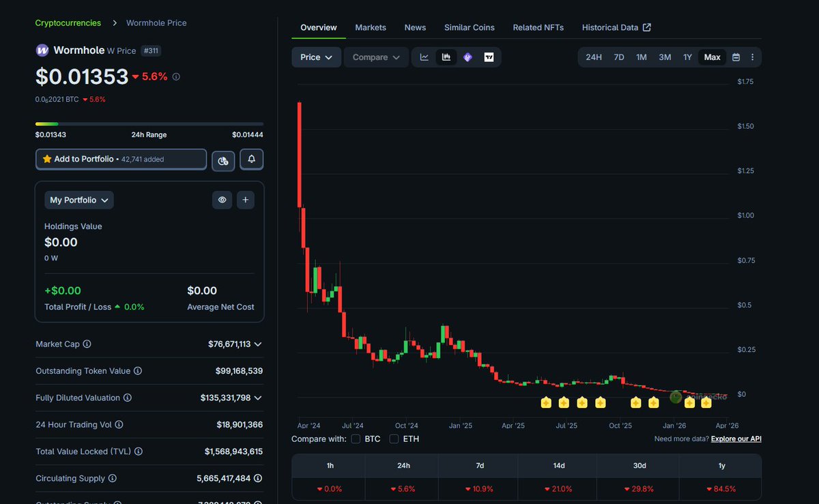Image resolution: width=819 pixels, height=504 pixels.
Task: Select candlestick chart view
Action: click(446, 57)
